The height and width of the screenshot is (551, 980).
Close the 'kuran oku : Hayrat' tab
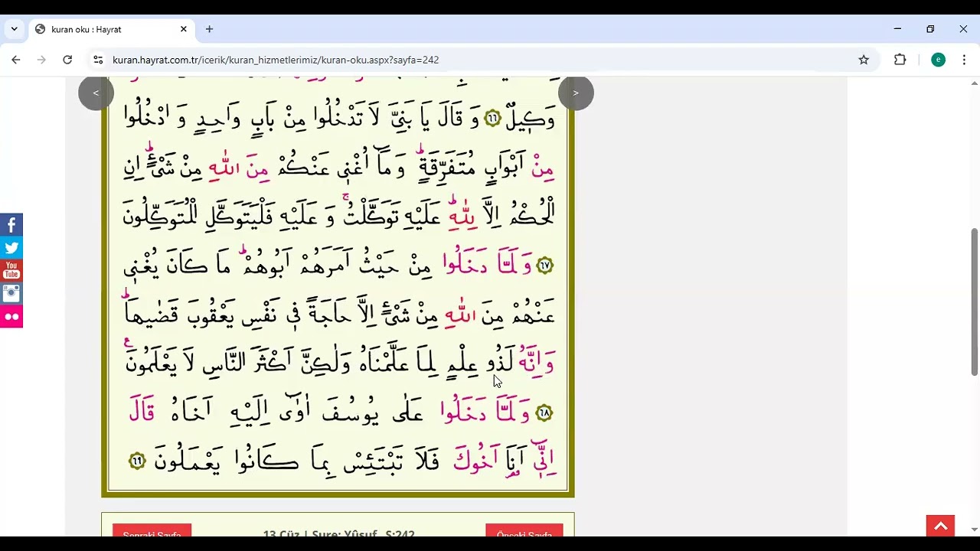tap(184, 29)
